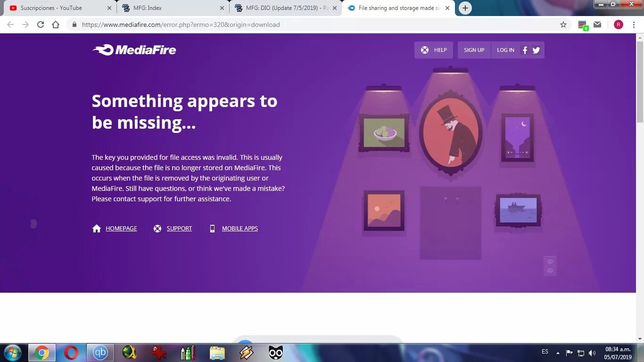Log in with the Twitter icon
This screenshot has height=362, width=644.
point(536,50)
